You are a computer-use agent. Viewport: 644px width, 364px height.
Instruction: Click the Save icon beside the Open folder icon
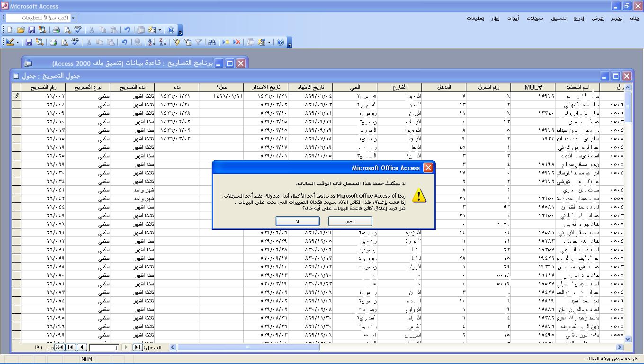[32, 30]
